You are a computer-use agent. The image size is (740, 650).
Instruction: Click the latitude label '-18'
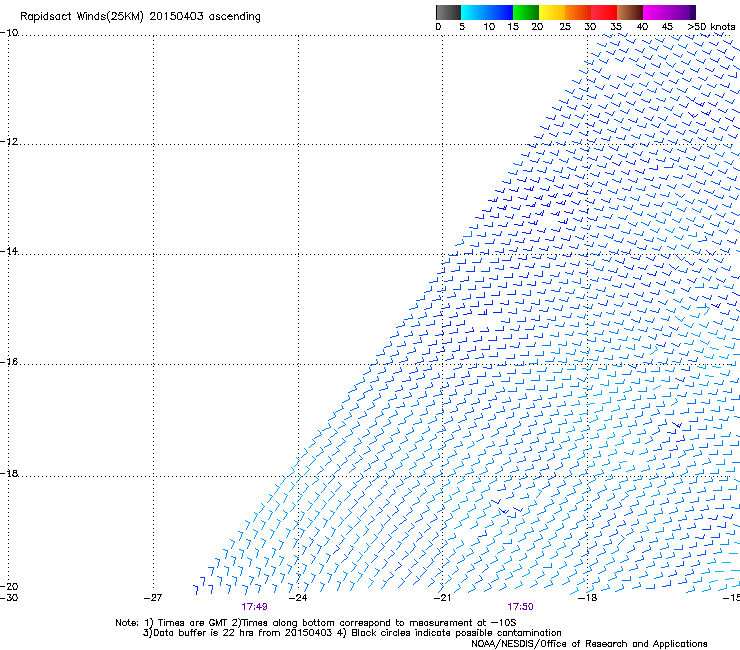(9, 473)
